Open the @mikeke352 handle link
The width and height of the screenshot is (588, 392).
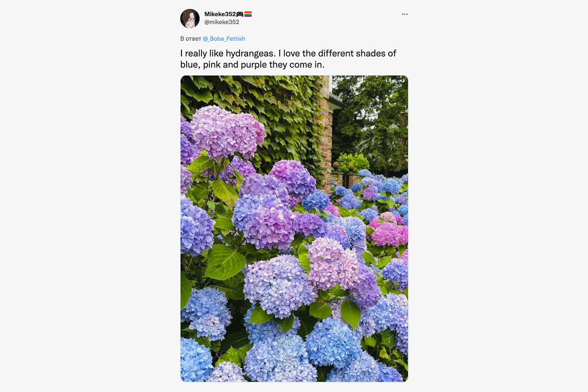222,22
